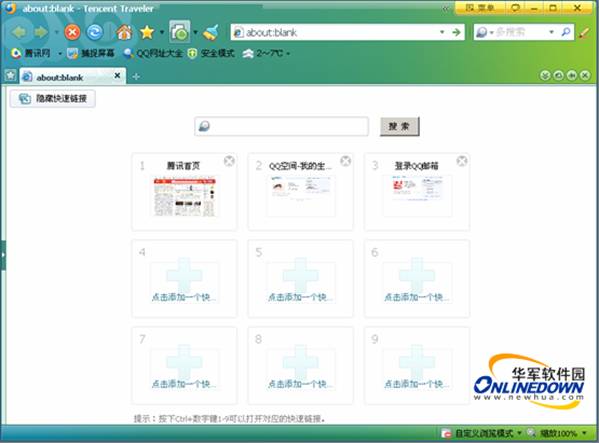Image resolution: width=599 pixels, height=443 pixels.
Task: Expand the navigation history dropdown arrow
Action: click(x=57, y=32)
